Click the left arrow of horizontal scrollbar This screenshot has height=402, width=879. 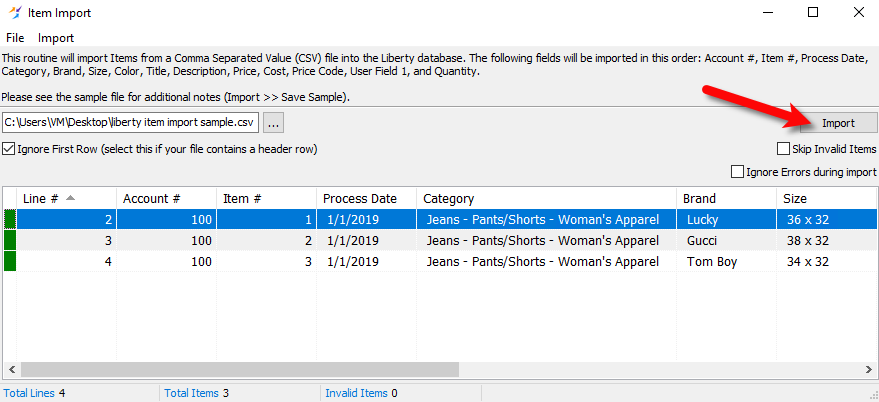coord(11,369)
